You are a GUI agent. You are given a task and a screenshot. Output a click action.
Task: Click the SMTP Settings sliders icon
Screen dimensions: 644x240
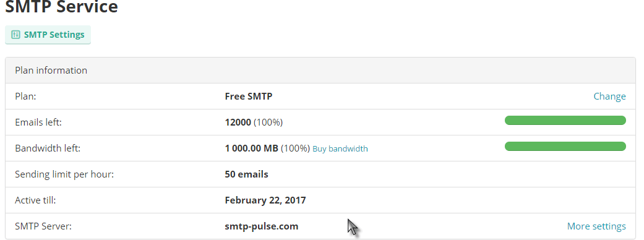(x=15, y=35)
